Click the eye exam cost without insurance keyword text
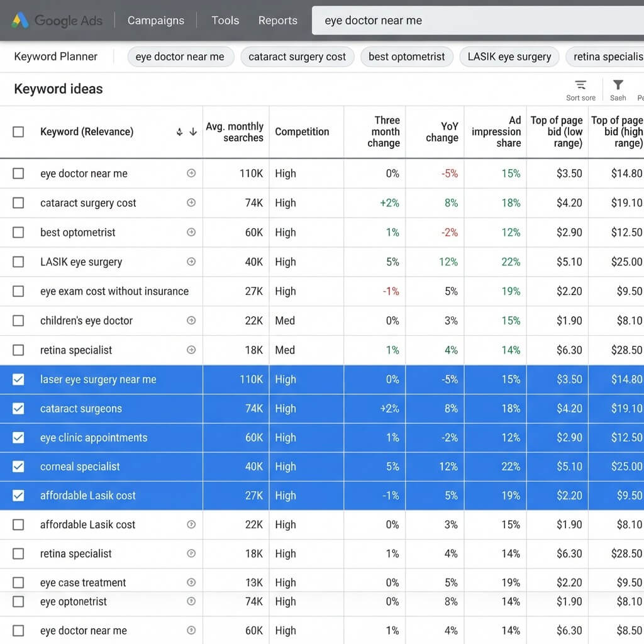 pos(114,291)
